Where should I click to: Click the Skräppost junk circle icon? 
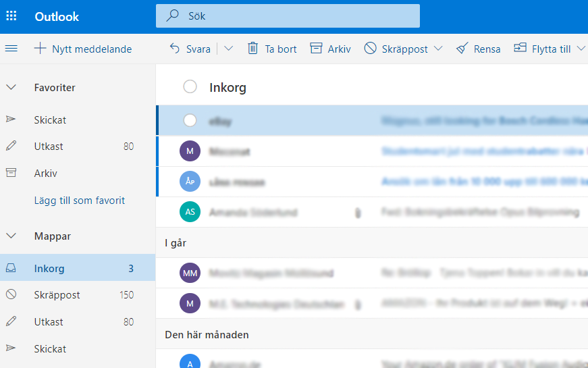pos(370,49)
